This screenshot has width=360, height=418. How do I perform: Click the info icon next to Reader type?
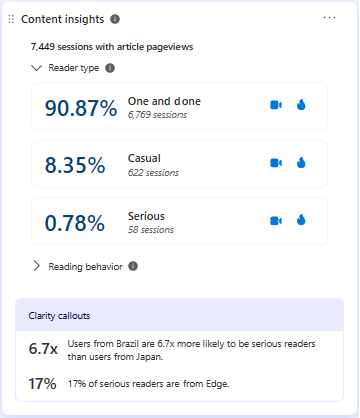tap(110, 68)
